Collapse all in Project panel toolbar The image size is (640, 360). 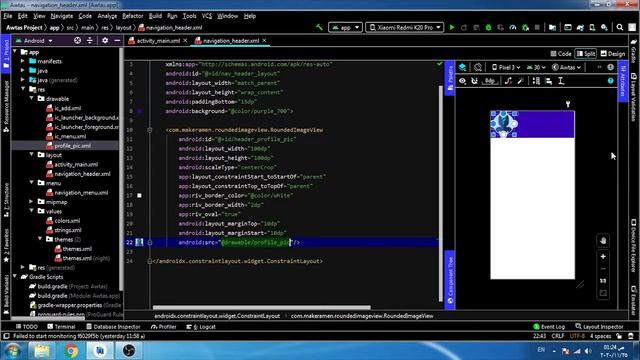90,40
